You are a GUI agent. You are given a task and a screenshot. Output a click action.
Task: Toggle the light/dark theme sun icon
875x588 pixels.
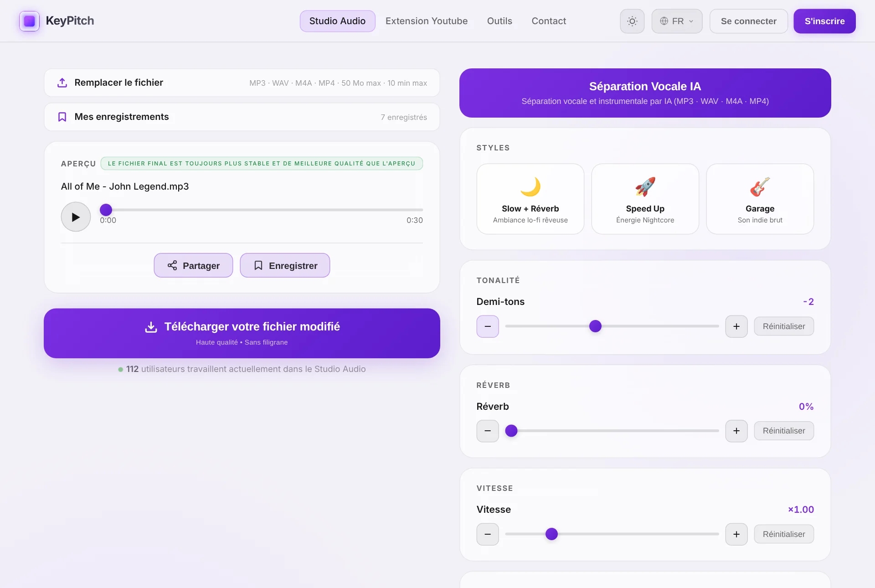[x=632, y=21]
